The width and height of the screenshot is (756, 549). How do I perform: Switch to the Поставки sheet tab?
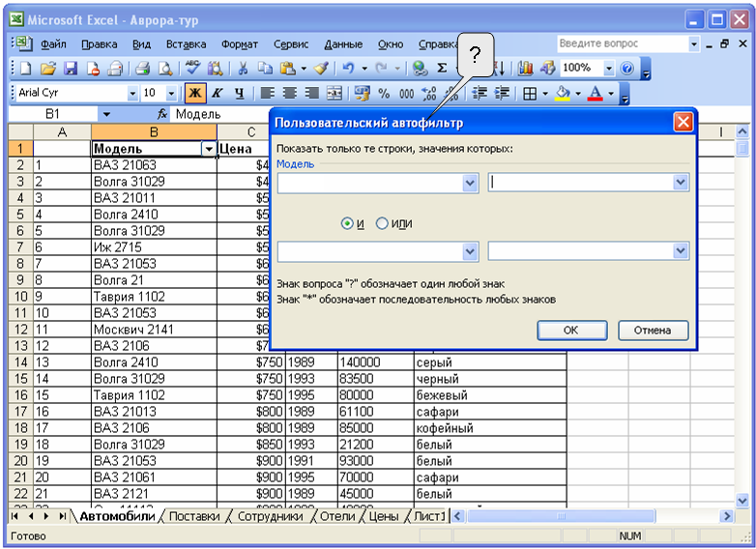(194, 516)
